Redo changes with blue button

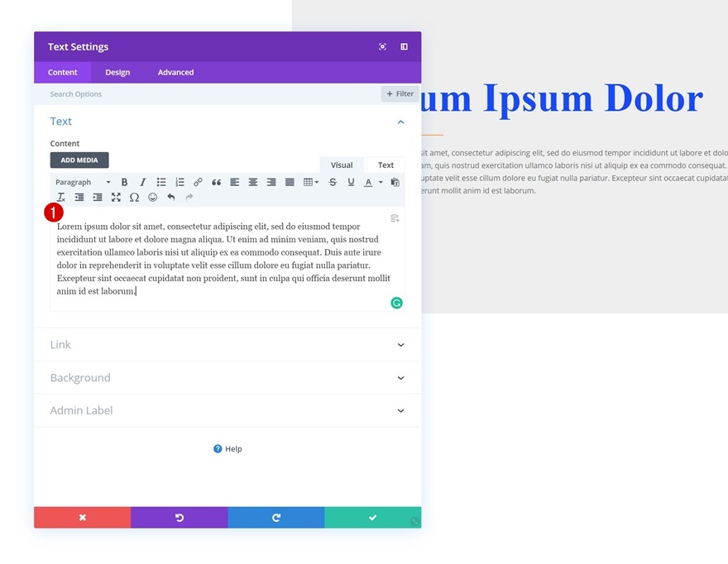pos(276,518)
